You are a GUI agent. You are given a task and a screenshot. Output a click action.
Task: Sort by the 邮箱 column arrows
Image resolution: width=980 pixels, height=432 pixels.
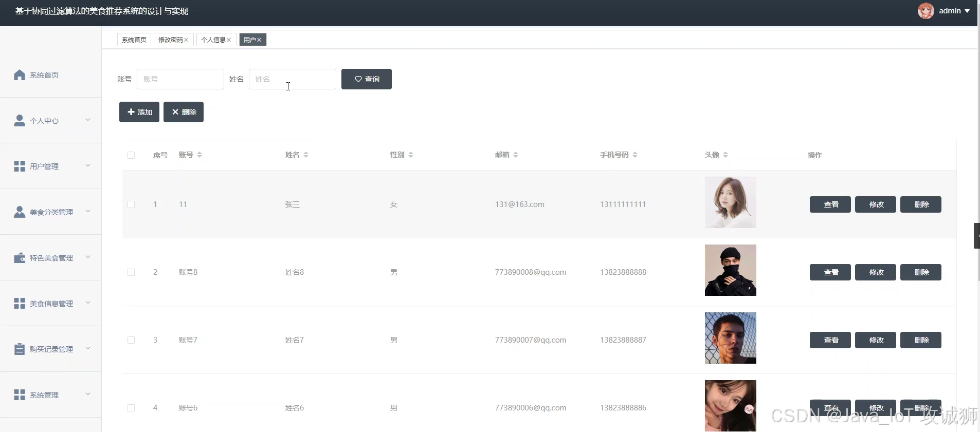coord(516,155)
